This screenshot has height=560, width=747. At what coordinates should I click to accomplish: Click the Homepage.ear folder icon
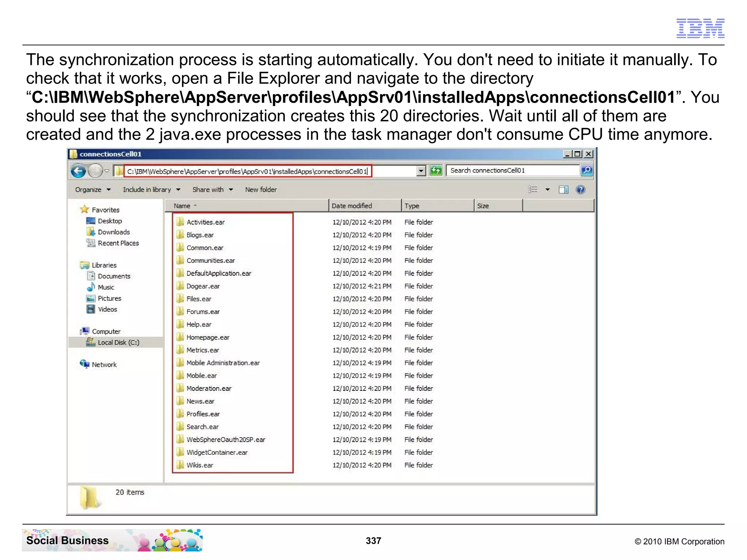[x=180, y=337]
